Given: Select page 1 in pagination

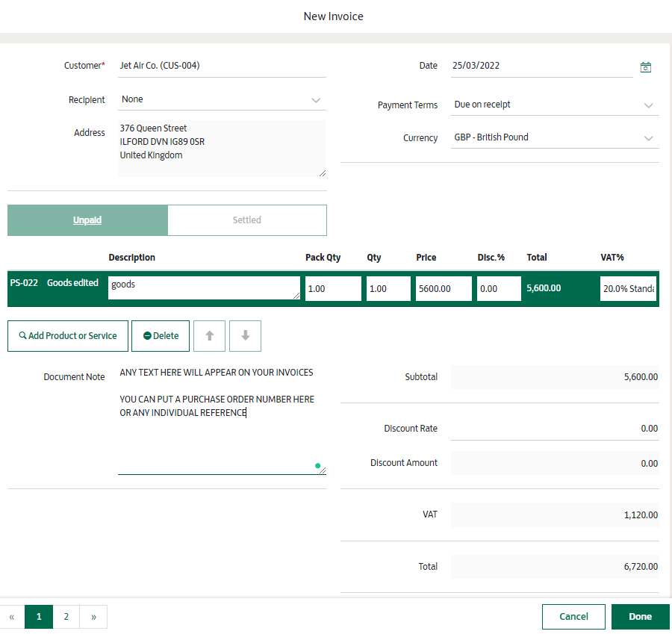Looking at the screenshot, I should click(39, 617).
